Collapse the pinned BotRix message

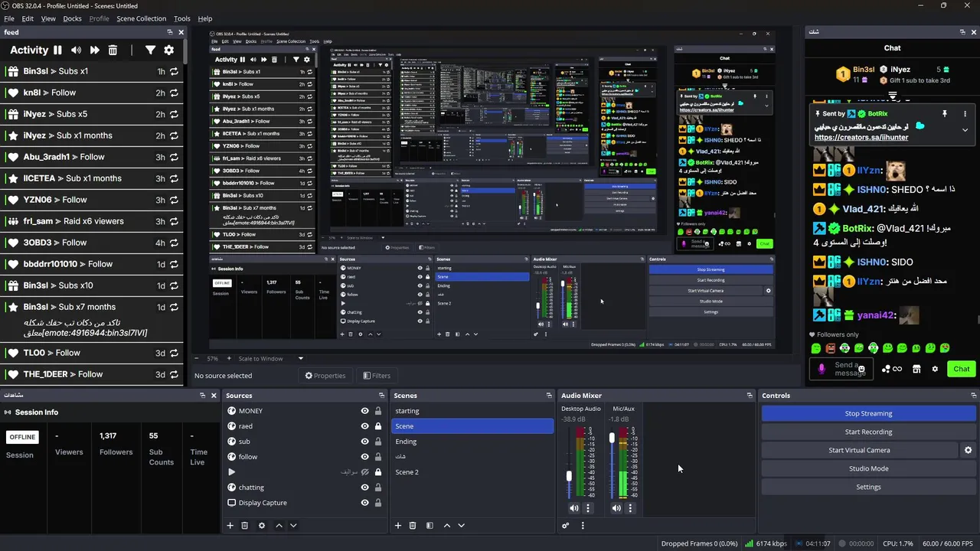965,130
